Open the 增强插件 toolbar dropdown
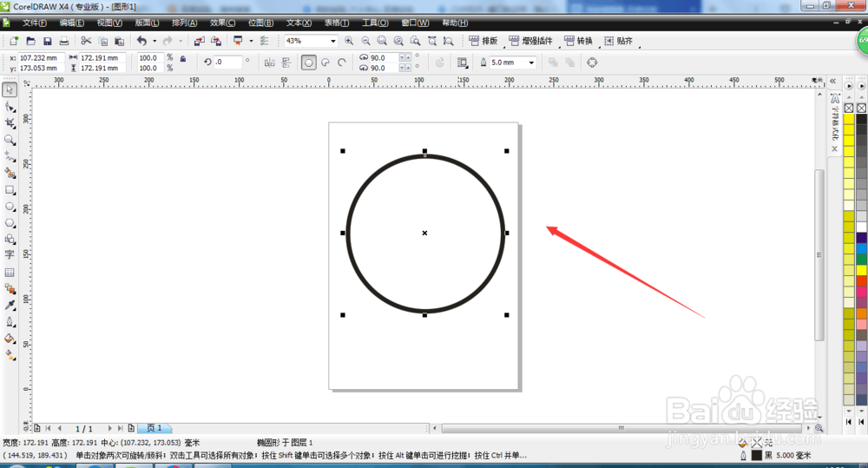The width and height of the screenshot is (868, 468). (x=531, y=41)
